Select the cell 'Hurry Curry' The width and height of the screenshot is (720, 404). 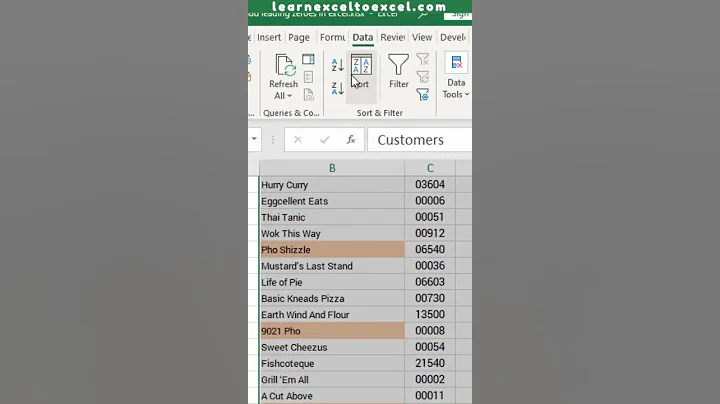[332, 185]
